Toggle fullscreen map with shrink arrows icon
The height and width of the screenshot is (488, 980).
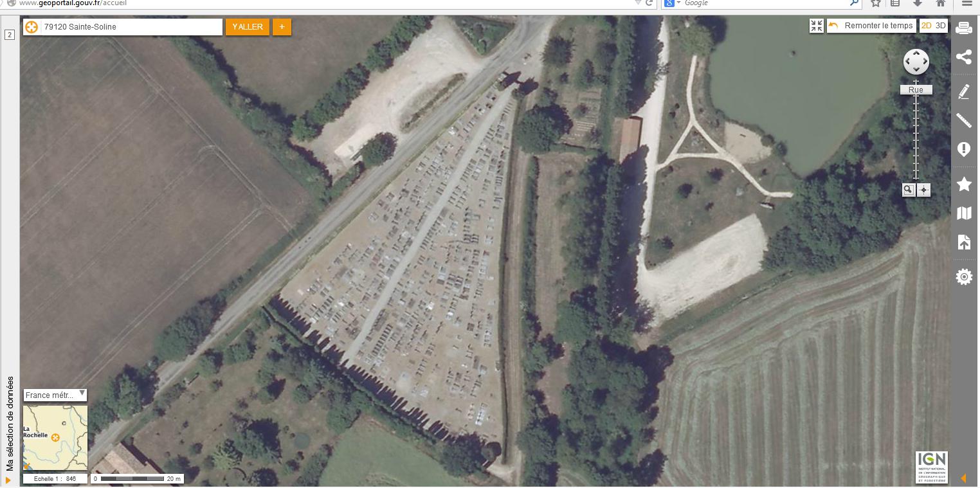817,26
